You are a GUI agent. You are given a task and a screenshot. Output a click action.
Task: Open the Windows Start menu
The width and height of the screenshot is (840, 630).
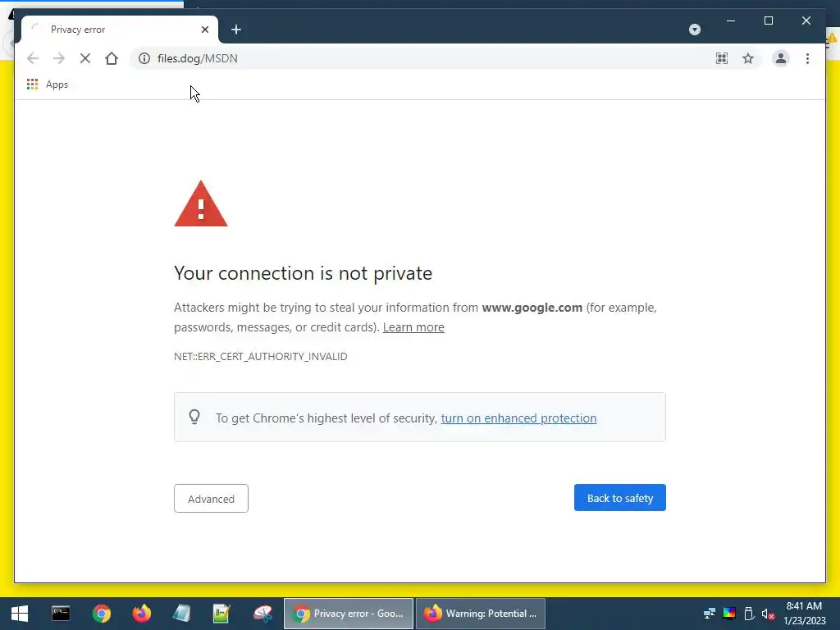(20, 614)
